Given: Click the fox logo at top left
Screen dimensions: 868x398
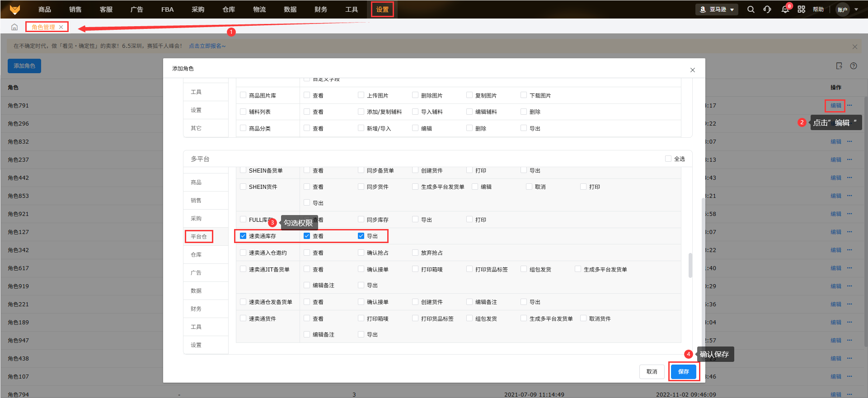Looking at the screenshot, I should (15, 9).
